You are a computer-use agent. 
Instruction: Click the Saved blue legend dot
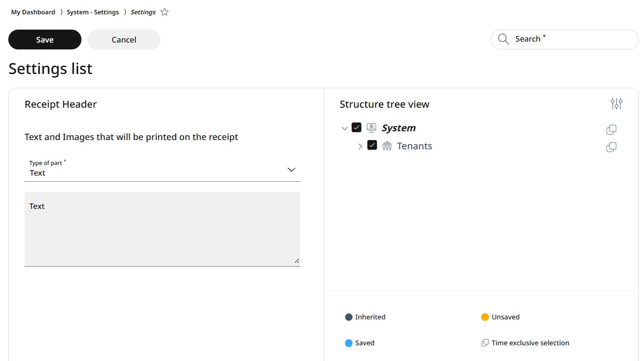pyautogui.click(x=349, y=343)
